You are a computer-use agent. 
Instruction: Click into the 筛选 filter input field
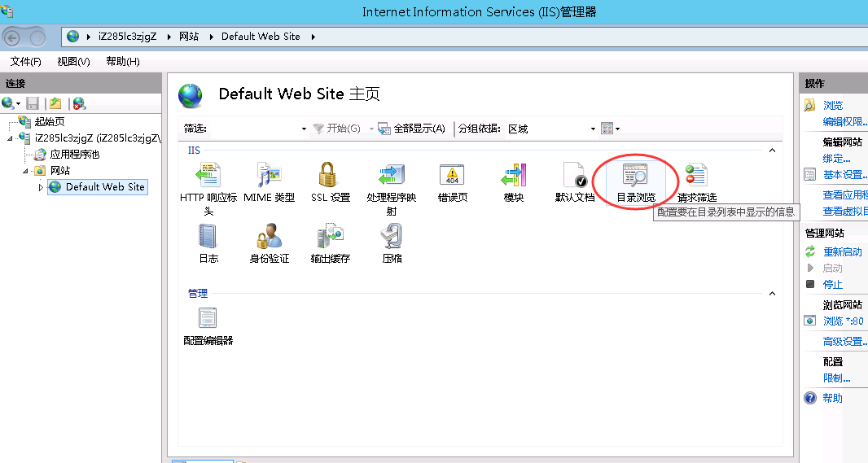click(x=254, y=129)
